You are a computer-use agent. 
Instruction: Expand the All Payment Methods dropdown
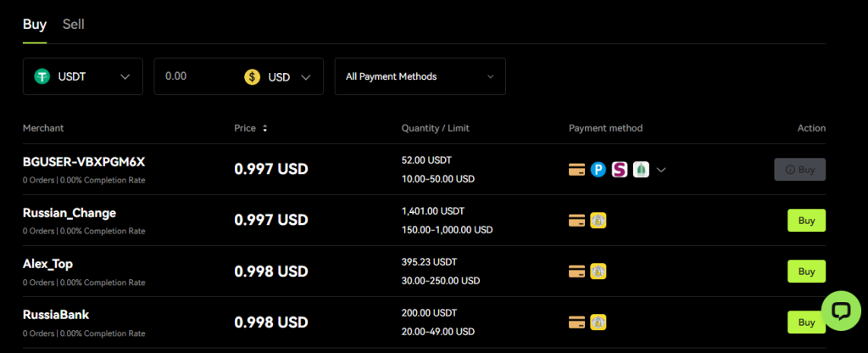coord(420,76)
